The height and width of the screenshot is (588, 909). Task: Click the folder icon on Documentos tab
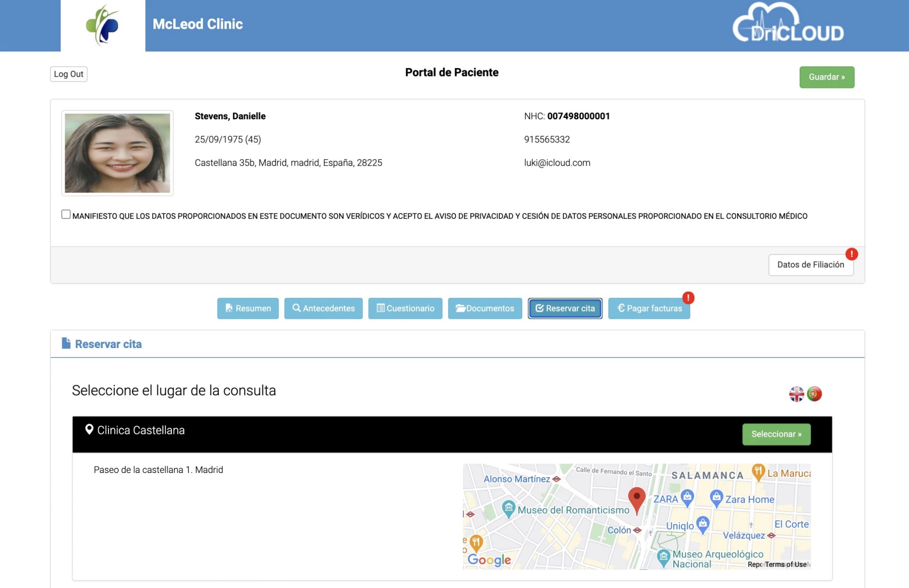461,308
